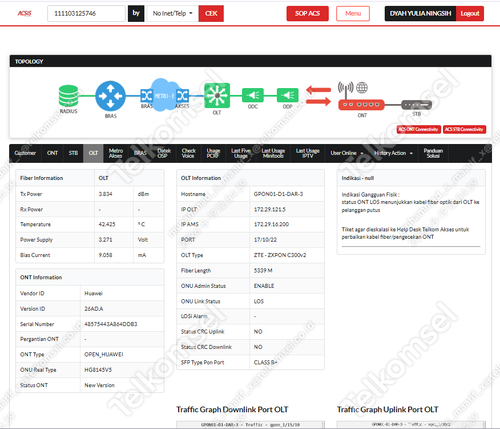Click the METRO-E cloud icon

[x=164, y=95]
